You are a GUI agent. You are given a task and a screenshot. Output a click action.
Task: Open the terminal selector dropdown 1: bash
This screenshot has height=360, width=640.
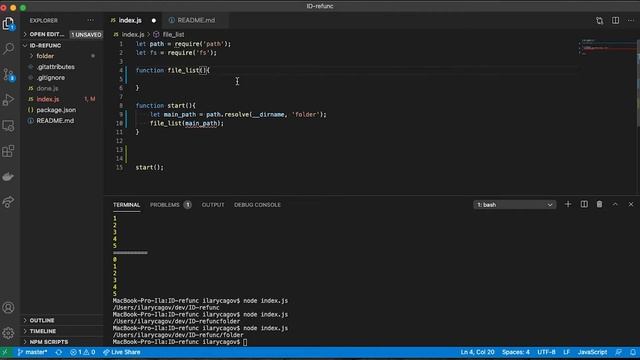[x=514, y=204]
